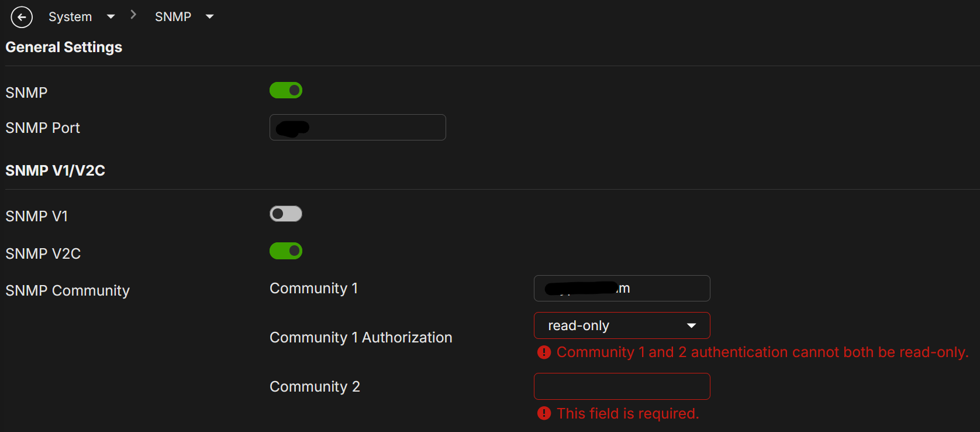The width and height of the screenshot is (980, 432).
Task: Open the Community 1 Authorization read-only dropdown
Action: [622, 325]
